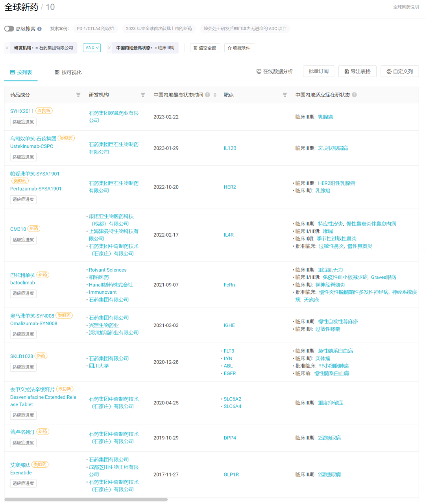Sort by 中国内地最高状态时间 arrows
Screen dimensions: 425x504
215,95
